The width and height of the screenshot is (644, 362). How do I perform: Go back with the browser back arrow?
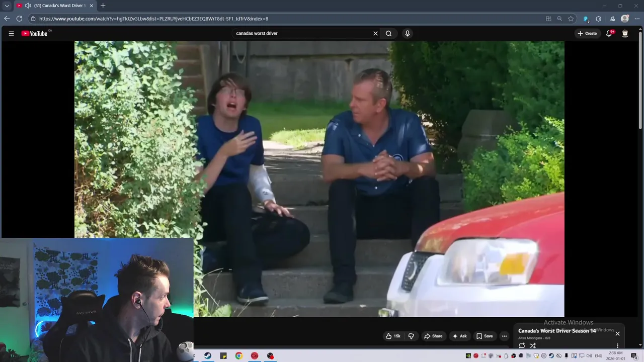pyautogui.click(x=7, y=19)
